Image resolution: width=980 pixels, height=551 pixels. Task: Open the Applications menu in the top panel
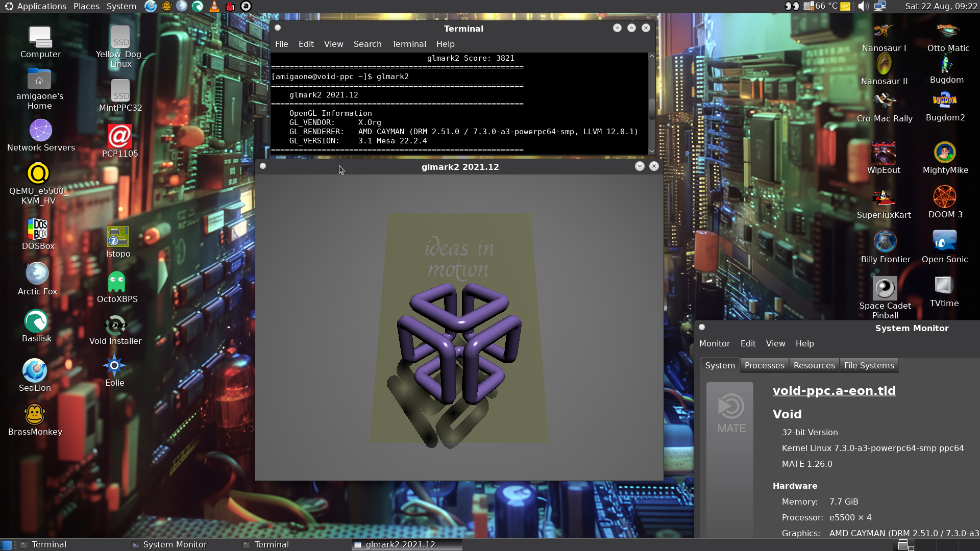(36, 6)
